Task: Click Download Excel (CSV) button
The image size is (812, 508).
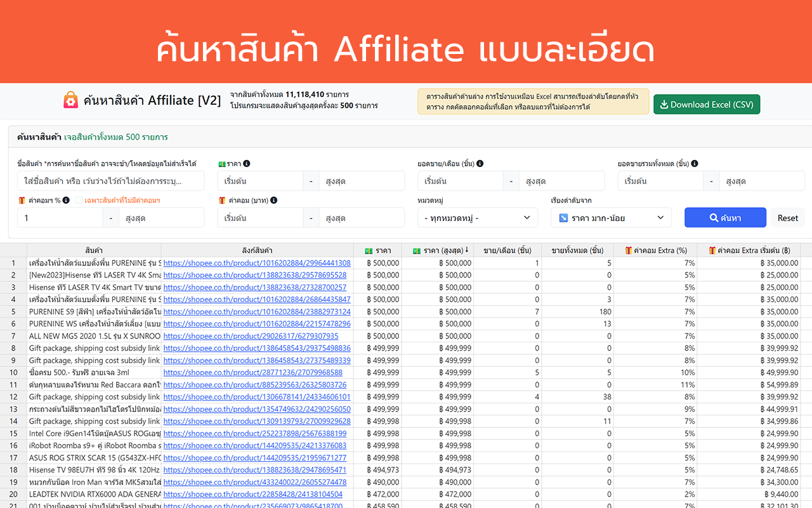Action: tap(707, 104)
